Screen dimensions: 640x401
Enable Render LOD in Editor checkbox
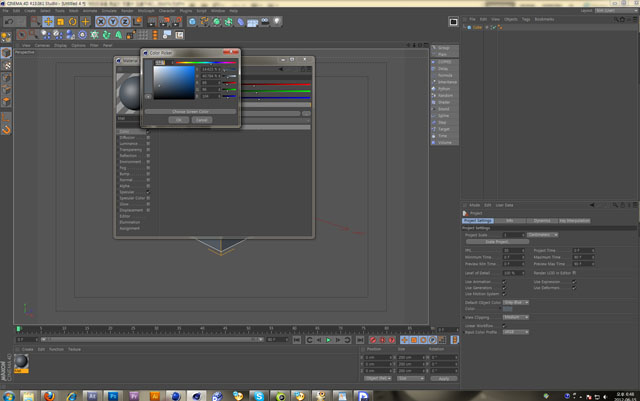click(574, 273)
